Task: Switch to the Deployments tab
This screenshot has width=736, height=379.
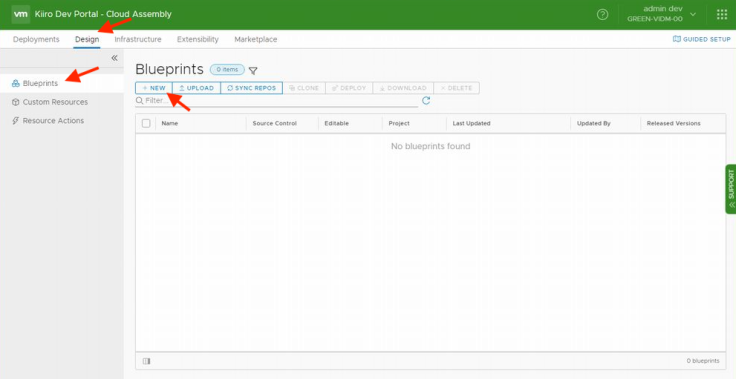Action: 36,39
